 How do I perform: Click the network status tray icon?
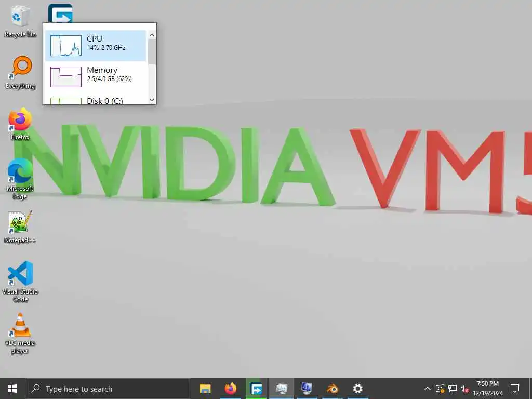coord(453,389)
